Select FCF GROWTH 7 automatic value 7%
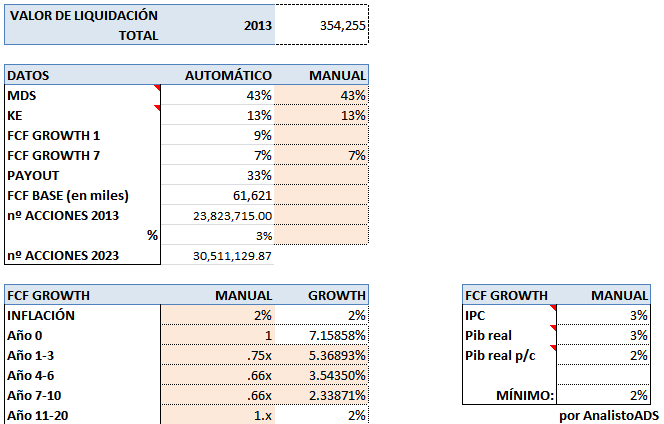Screen dimensions: 664x424 [218, 155]
